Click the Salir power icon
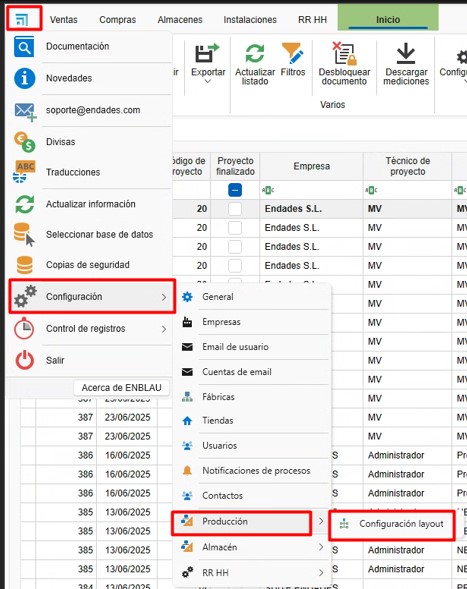 click(24, 360)
